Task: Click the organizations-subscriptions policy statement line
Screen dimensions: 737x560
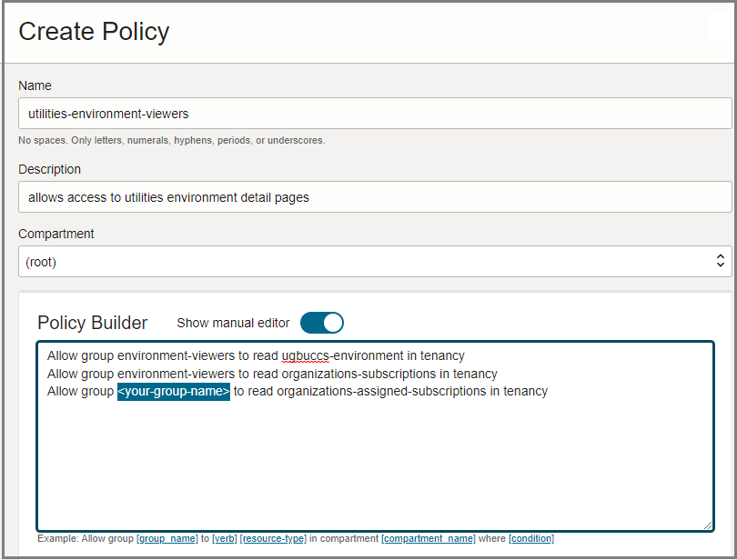Action: pyautogui.click(x=269, y=374)
